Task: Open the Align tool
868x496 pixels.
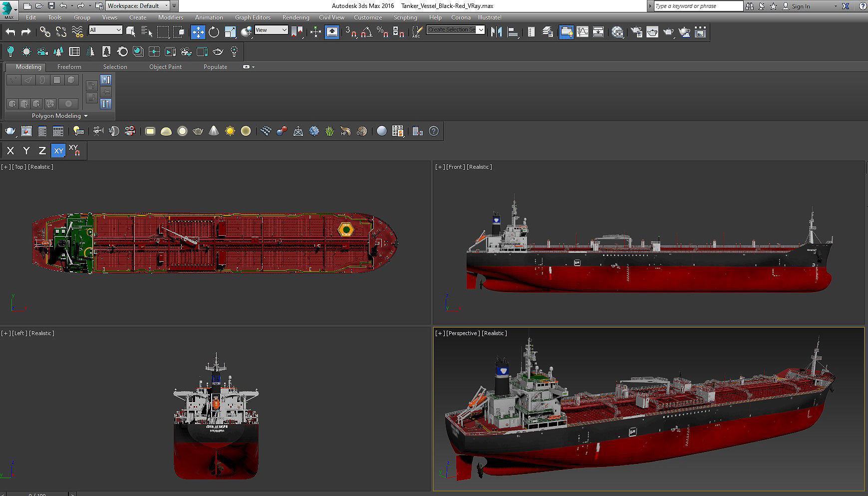Action: [513, 32]
